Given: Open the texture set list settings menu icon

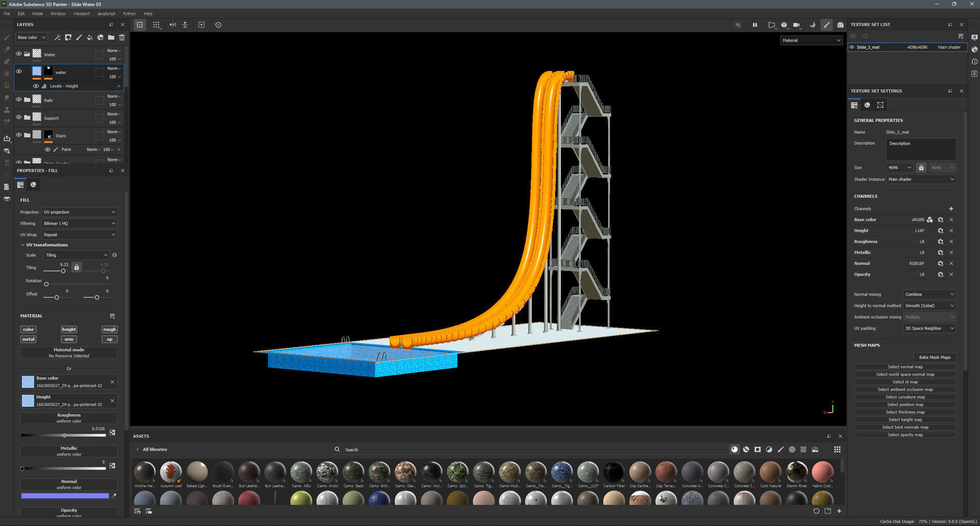Looking at the screenshot, I should tap(961, 36).
